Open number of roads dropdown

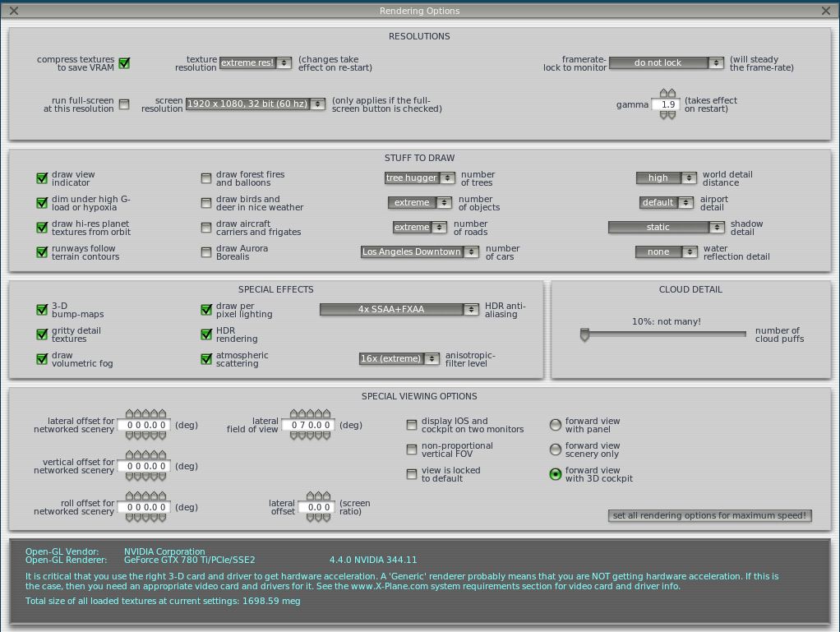pyautogui.click(x=420, y=227)
